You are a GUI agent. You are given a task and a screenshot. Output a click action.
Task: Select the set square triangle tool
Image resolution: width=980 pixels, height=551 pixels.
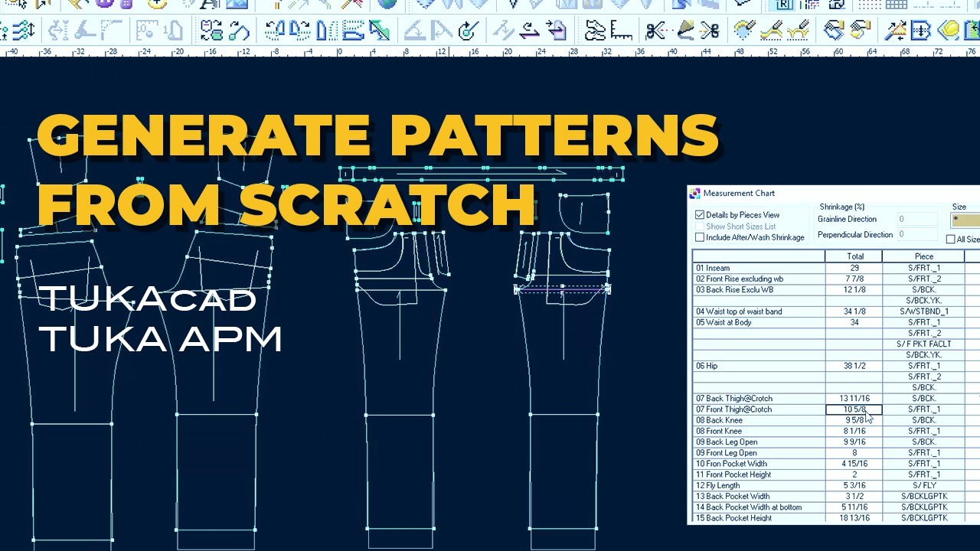click(x=416, y=31)
